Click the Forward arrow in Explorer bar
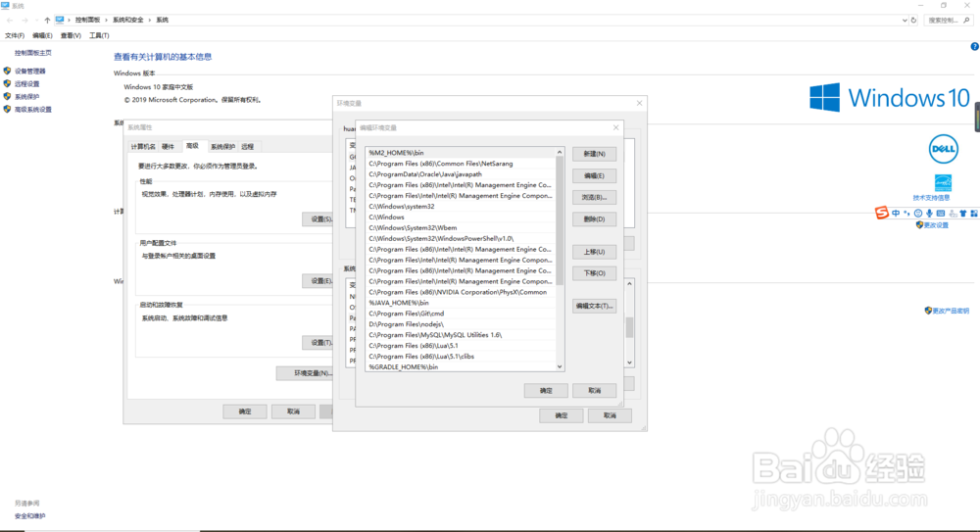This screenshot has height=532, width=980. [24, 20]
